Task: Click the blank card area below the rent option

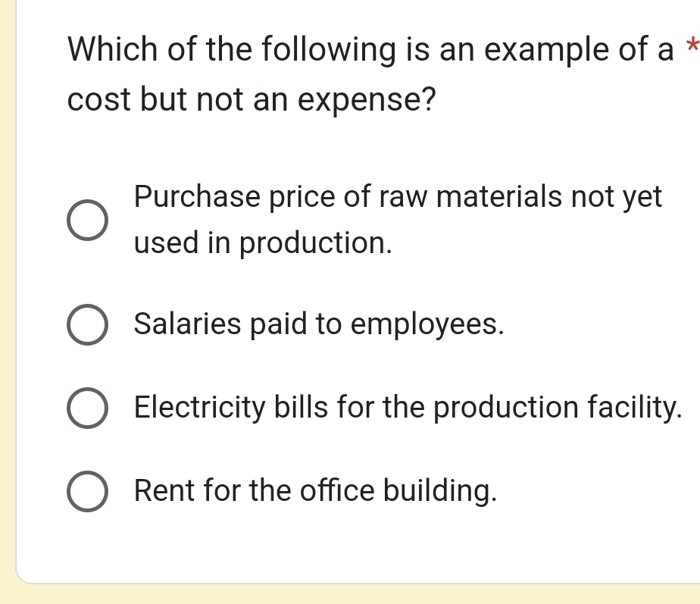Action: point(356,549)
